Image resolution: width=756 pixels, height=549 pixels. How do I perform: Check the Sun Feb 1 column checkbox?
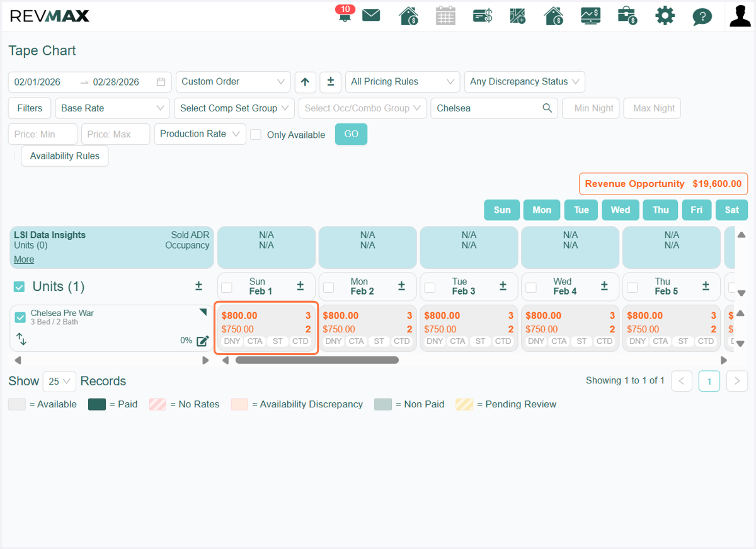point(227,288)
